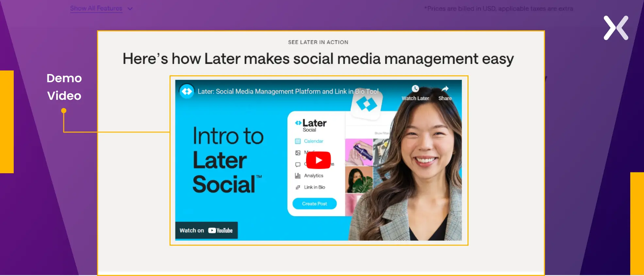Click Link in Bio icon
The image size is (644, 276).
tap(298, 187)
